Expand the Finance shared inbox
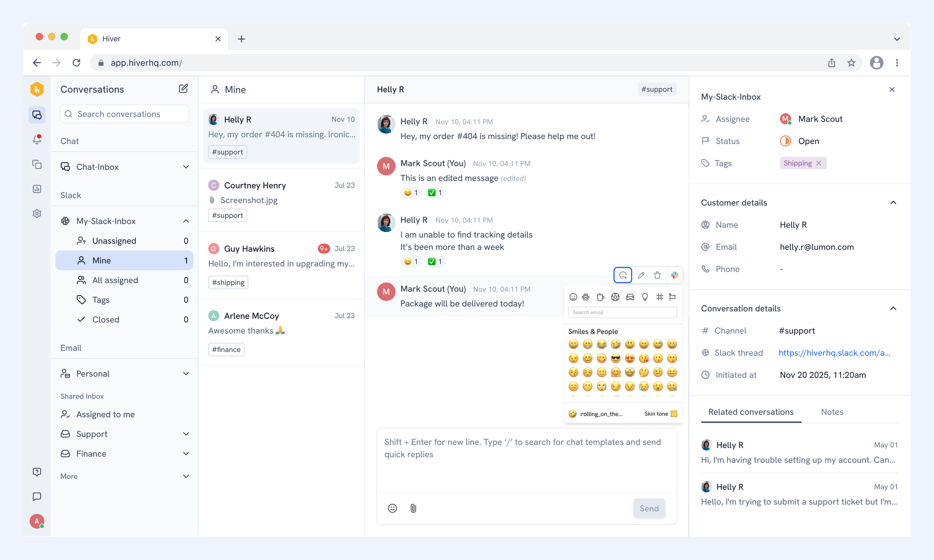934x560 pixels. click(x=186, y=454)
